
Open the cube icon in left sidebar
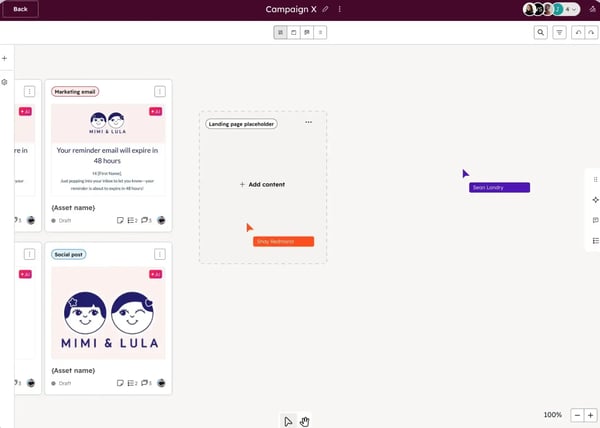pyautogui.click(x=5, y=82)
